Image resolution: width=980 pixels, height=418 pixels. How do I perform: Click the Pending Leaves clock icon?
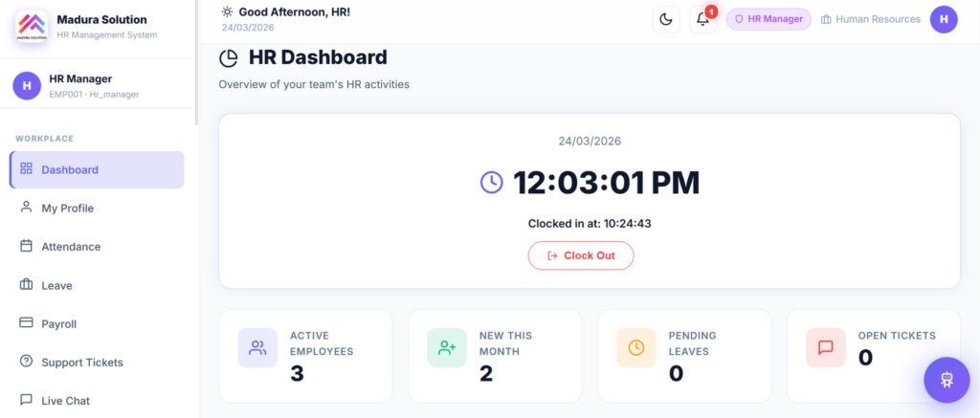tap(636, 348)
